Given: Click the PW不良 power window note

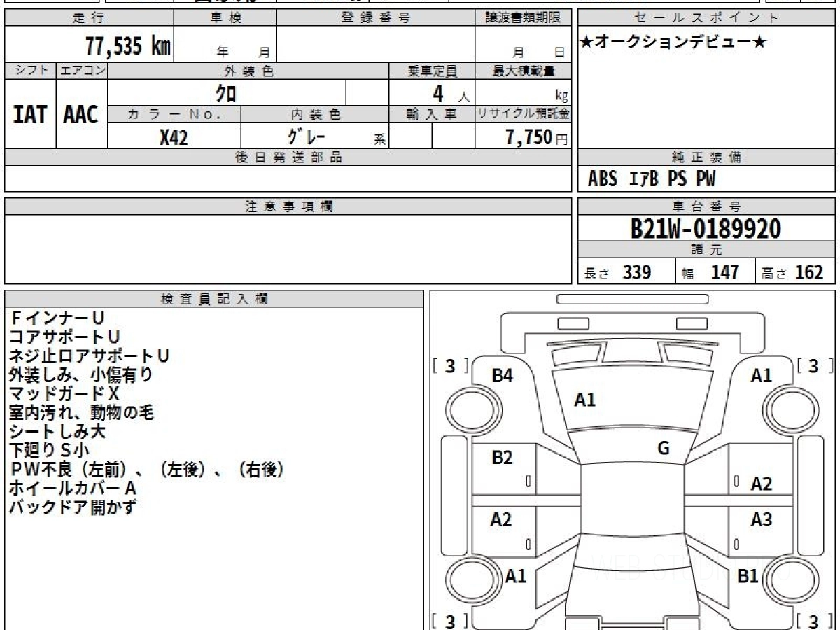Looking at the screenshot, I should 146,470.
